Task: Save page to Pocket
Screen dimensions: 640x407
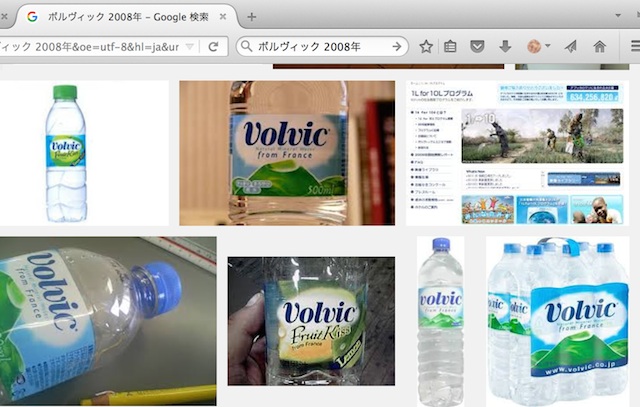Action: click(x=477, y=47)
